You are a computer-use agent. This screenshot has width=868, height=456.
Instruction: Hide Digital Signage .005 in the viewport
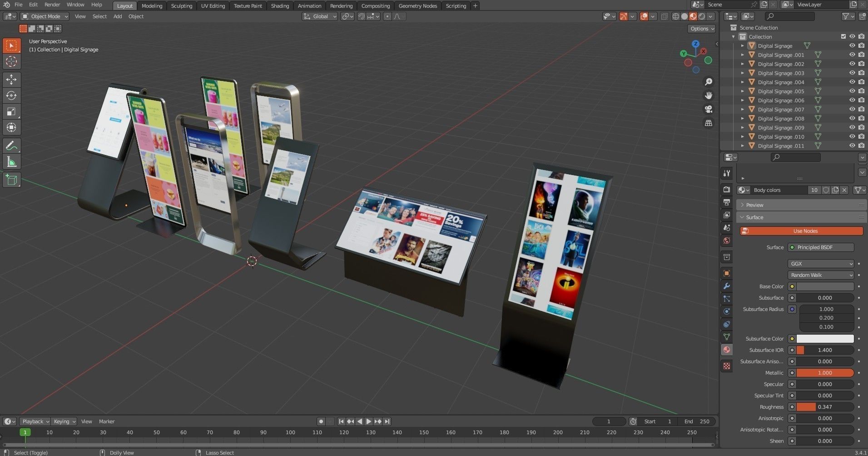(x=852, y=91)
